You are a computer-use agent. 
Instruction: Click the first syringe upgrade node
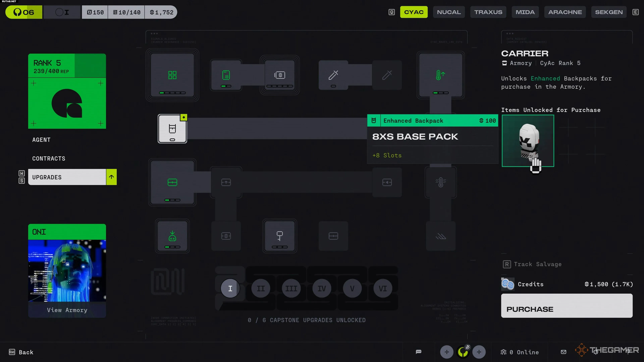coord(333,75)
